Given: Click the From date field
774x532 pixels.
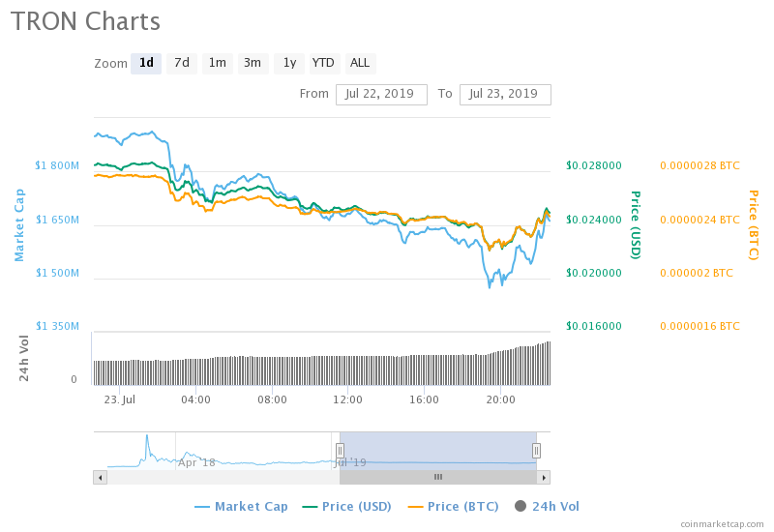Looking at the screenshot, I should (381, 94).
